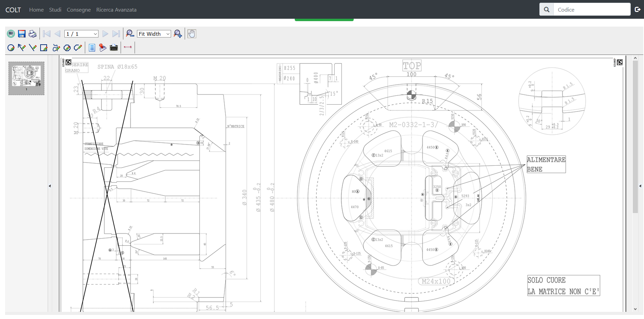Screen dimensions: 644x319
Task: Select the page 1 thumbnail
Action: click(x=26, y=78)
